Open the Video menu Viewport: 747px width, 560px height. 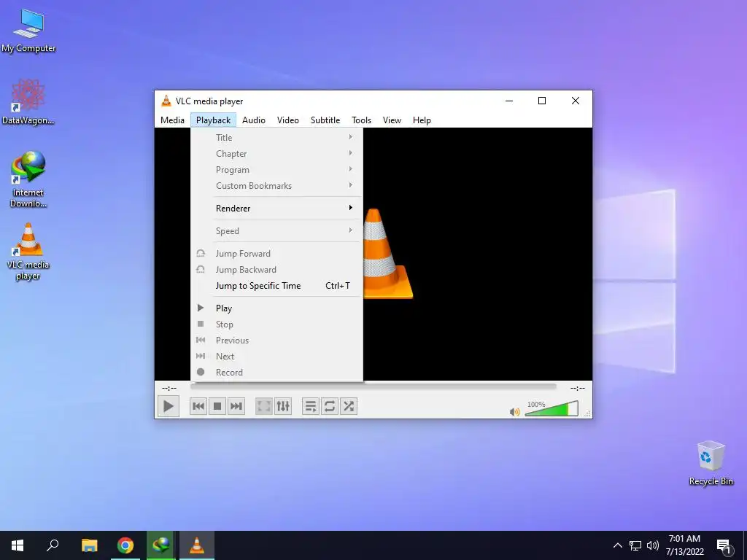pyautogui.click(x=288, y=120)
